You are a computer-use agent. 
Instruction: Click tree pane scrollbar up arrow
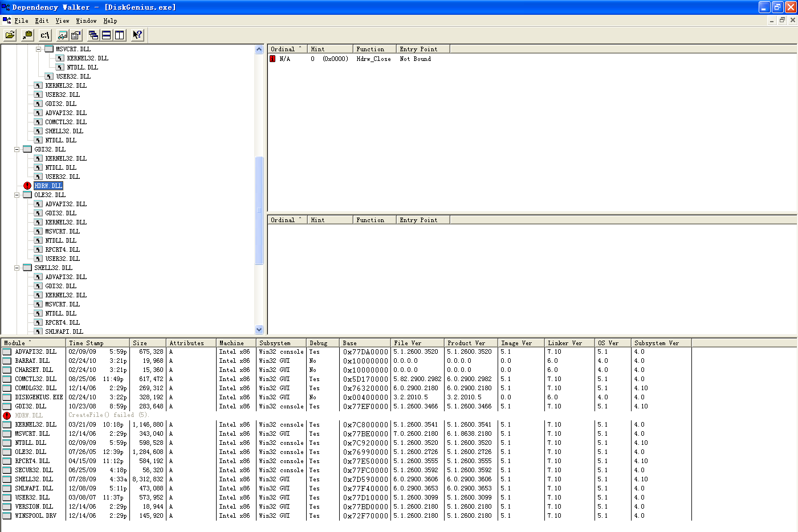[259, 50]
